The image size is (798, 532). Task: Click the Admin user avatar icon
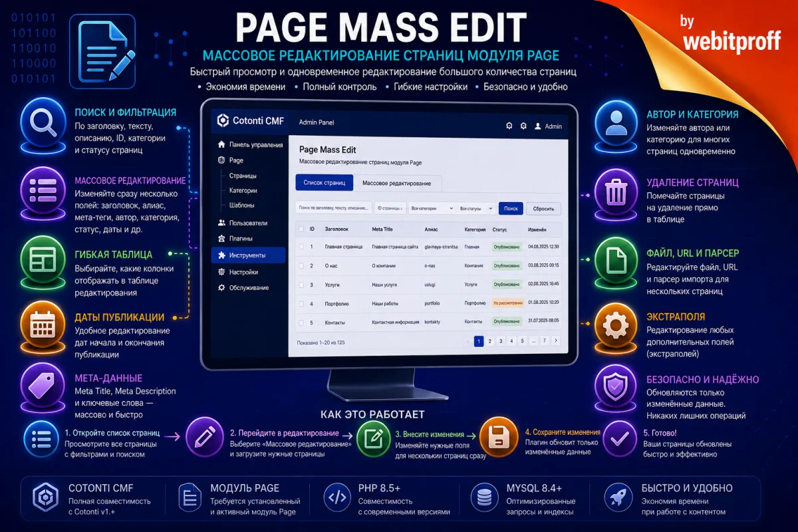tap(538, 126)
